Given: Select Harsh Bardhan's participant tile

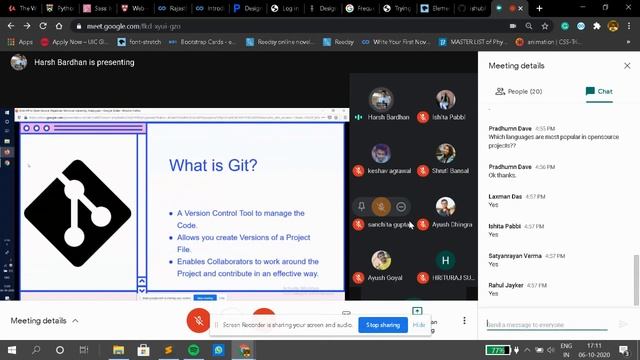Looking at the screenshot, I should click(x=381, y=104).
